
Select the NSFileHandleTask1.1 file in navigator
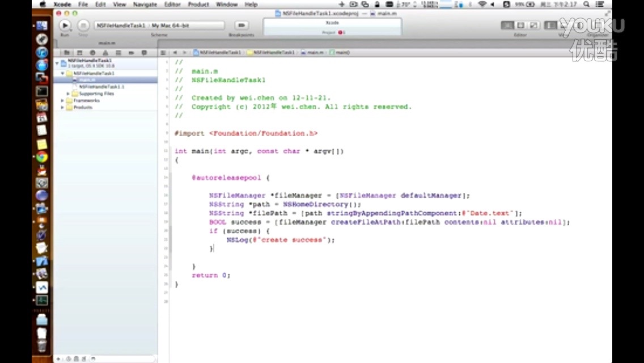click(x=101, y=87)
